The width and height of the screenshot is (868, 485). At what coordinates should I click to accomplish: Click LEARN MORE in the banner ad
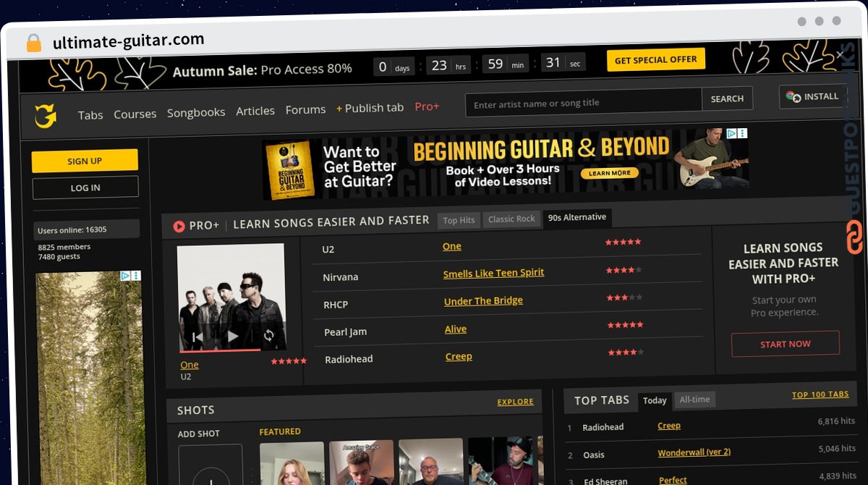click(x=609, y=173)
